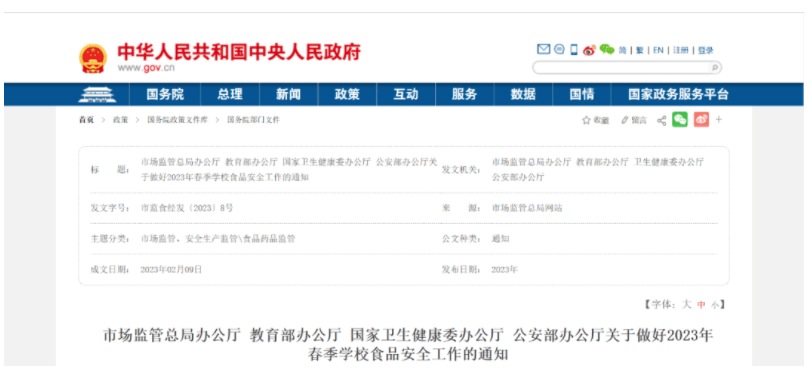Set font size to 小
Image resolution: width=812 pixels, height=371 pixels.
point(715,305)
